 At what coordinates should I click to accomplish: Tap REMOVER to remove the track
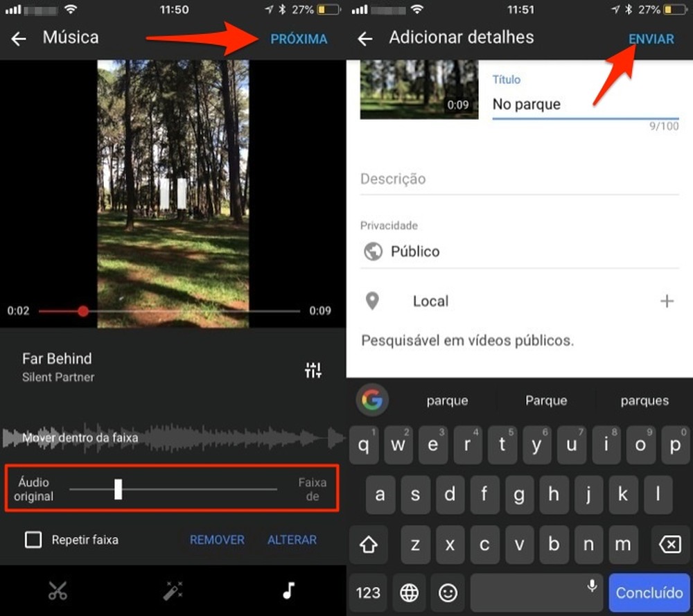(x=217, y=540)
